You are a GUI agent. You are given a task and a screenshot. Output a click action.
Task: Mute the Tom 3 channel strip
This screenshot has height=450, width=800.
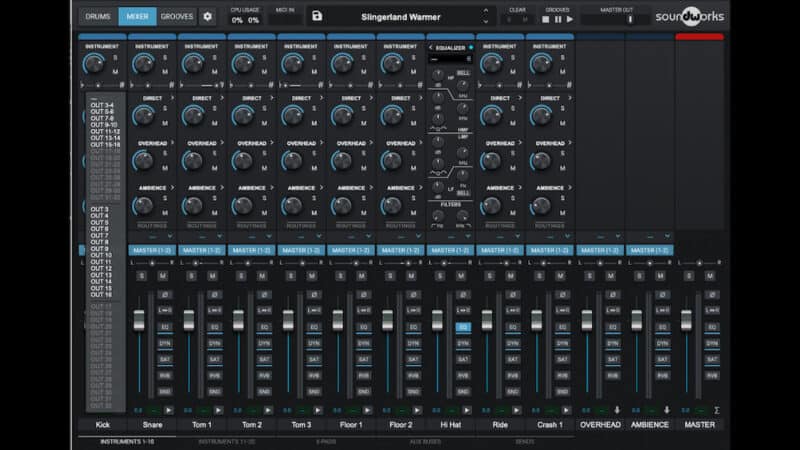[312, 276]
